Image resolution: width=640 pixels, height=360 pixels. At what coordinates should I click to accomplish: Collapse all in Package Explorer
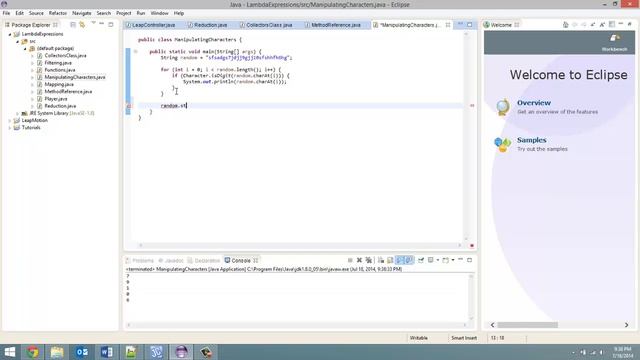point(73,25)
